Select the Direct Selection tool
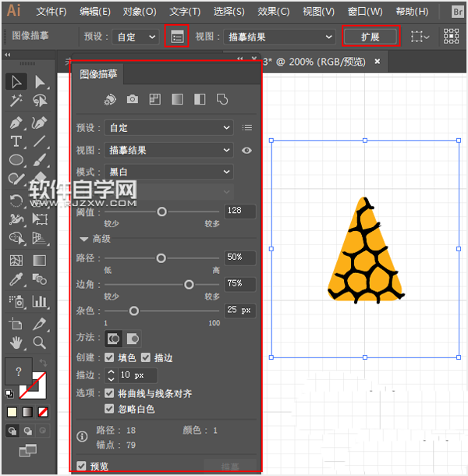The width and height of the screenshot is (468, 476). [40, 82]
